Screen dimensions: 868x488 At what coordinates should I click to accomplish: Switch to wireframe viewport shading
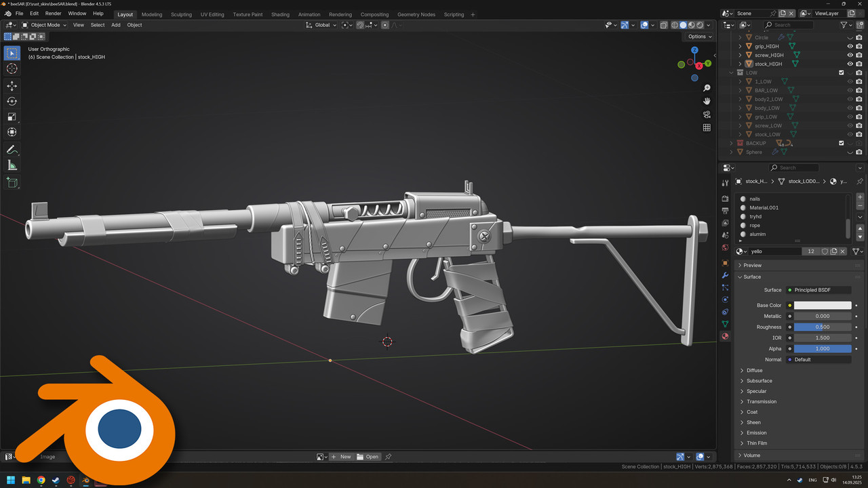[x=674, y=25]
